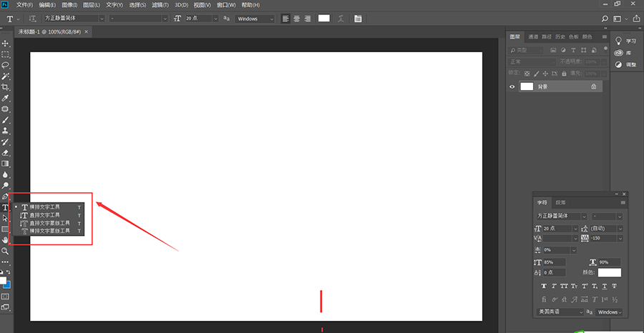
Task: Select the Brush tool
Action: coord(5,120)
